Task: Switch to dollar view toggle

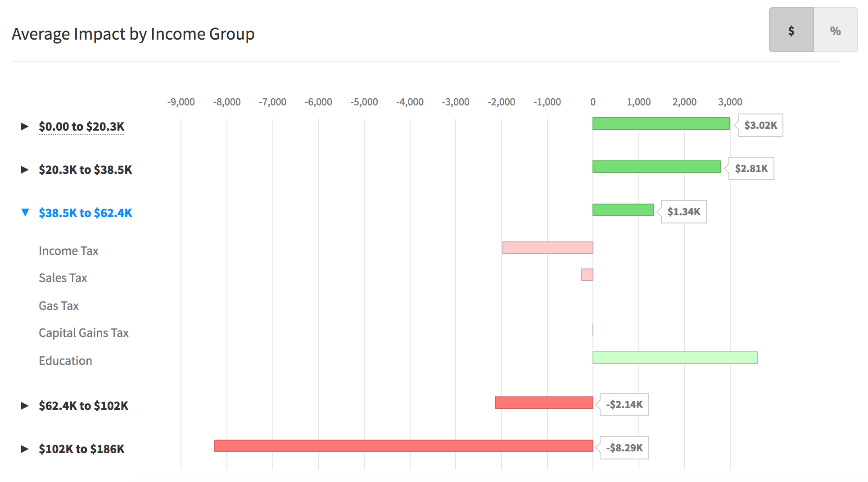Action: (x=791, y=30)
